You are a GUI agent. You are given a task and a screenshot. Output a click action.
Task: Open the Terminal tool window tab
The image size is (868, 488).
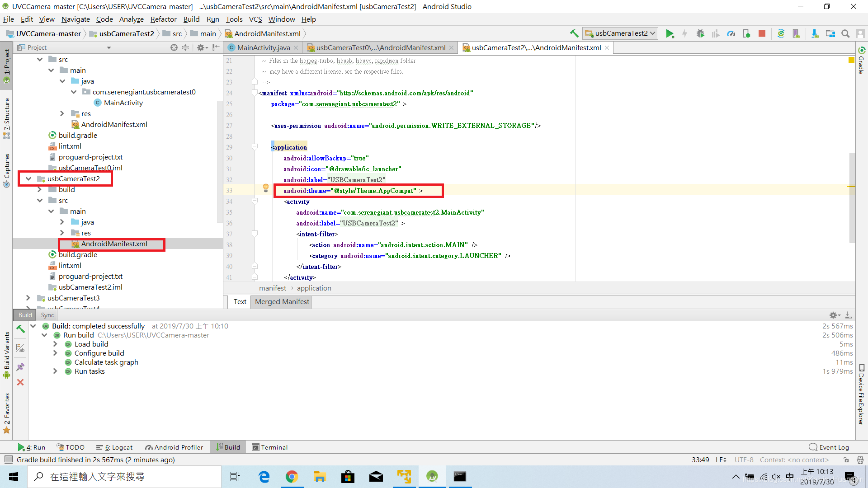click(269, 447)
